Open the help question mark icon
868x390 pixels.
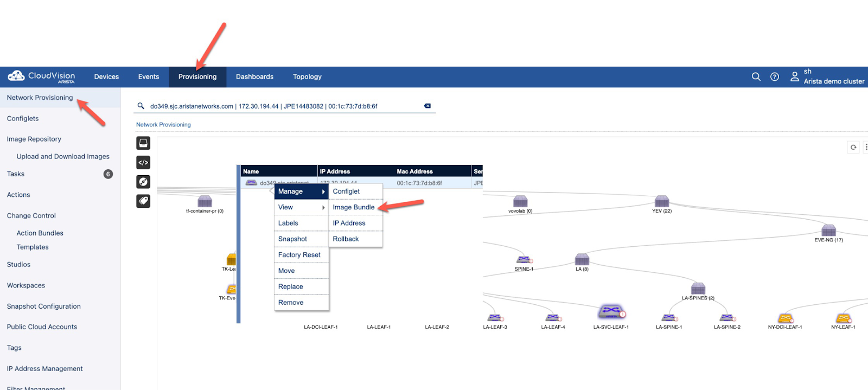tap(775, 77)
